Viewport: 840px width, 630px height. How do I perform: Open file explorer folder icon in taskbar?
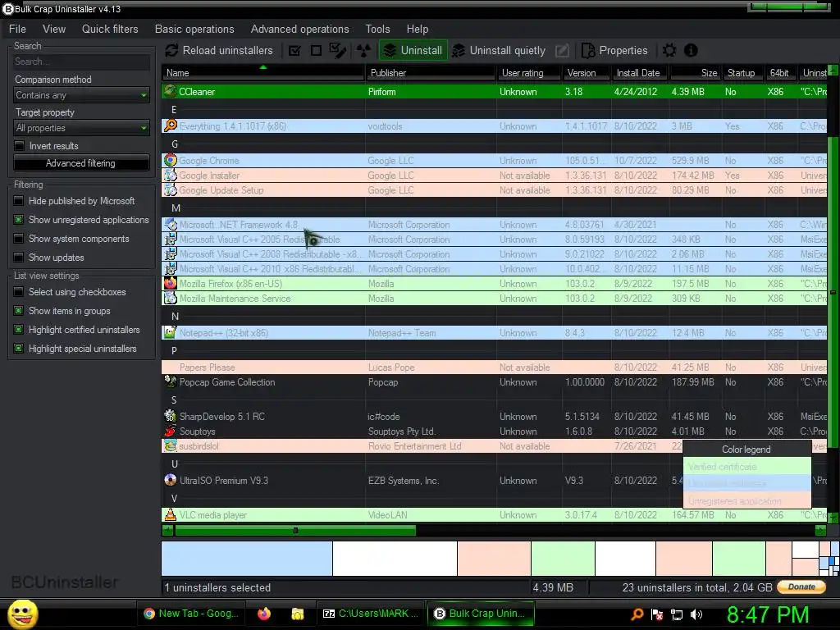click(297, 614)
